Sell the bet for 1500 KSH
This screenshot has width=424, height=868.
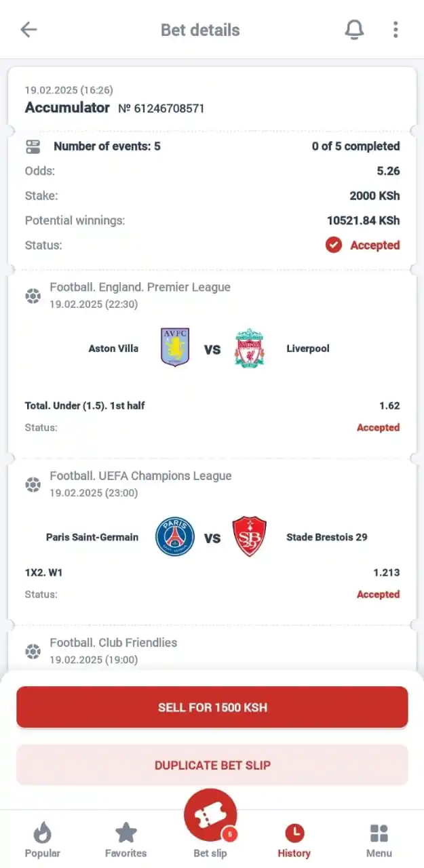click(212, 707)
